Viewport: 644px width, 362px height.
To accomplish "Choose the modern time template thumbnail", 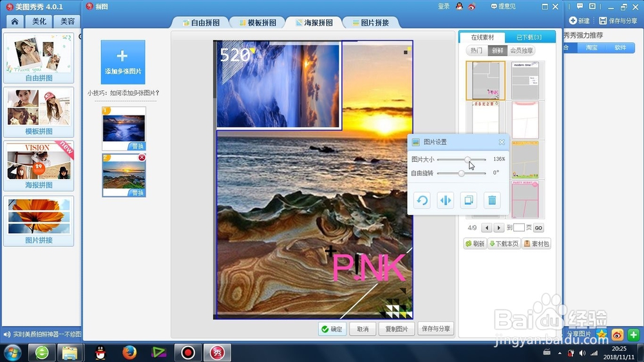I will [526, 81].
